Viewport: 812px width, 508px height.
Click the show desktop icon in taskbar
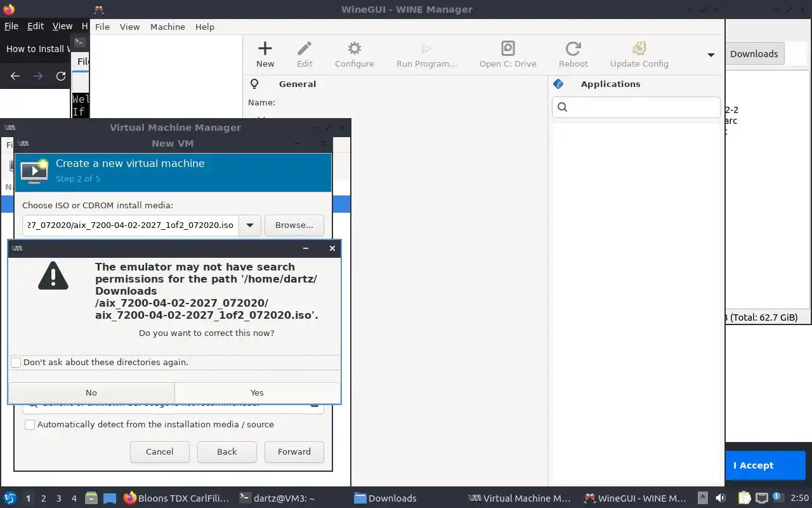coord(110,498)
